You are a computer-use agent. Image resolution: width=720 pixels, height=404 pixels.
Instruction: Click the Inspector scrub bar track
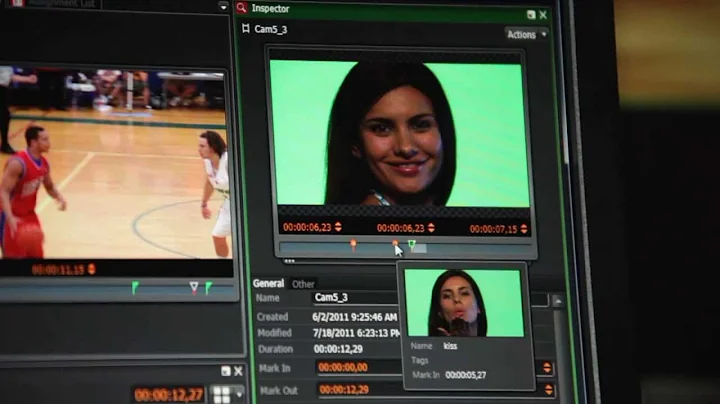[406, 249]
